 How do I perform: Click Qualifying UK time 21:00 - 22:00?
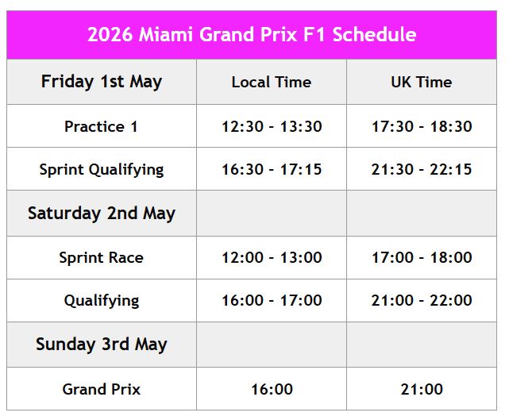(x=422, y=300)
